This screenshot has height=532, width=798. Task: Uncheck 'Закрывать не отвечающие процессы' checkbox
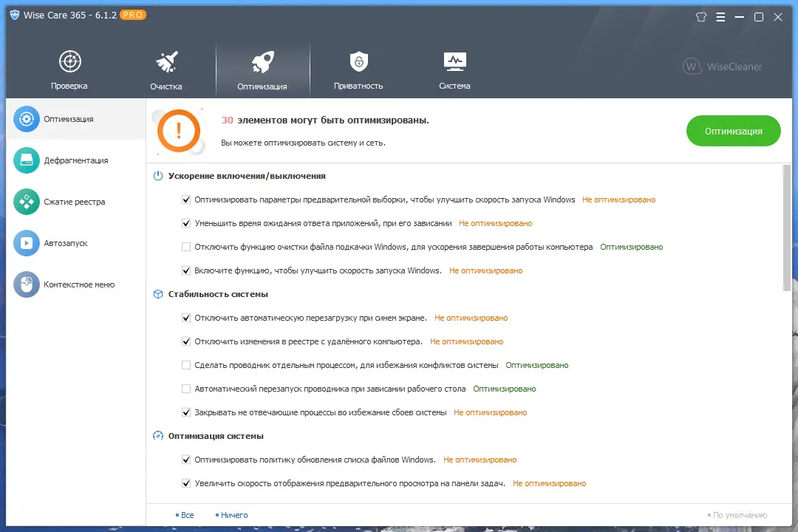click(x=186, y=412)
